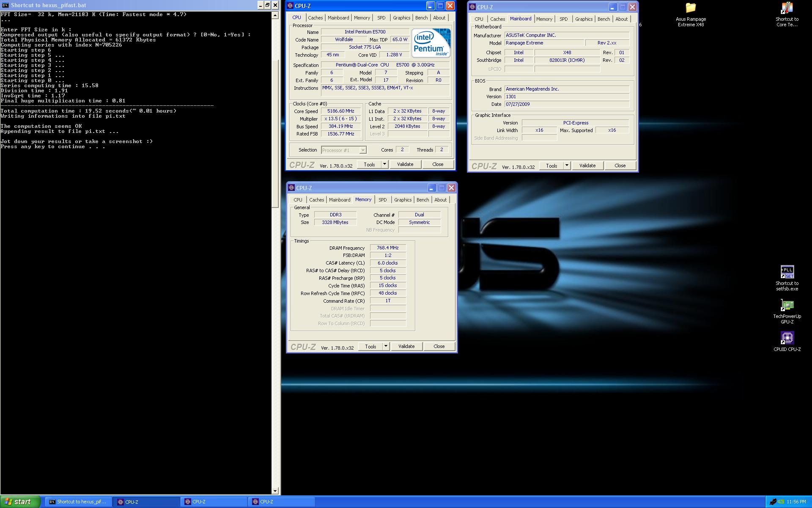
Task: Open About tab in processor CPU-Z window
Action: [x=439, y=18]
